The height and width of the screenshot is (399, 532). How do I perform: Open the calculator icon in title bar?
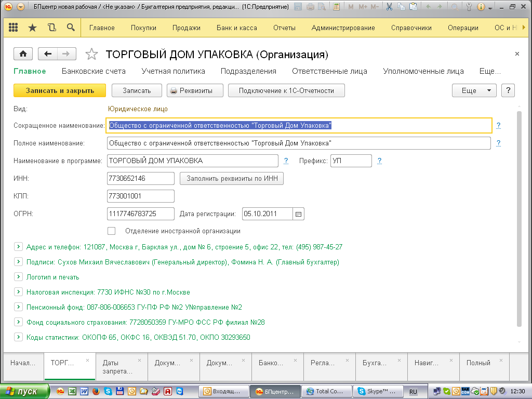click(337, 7)
